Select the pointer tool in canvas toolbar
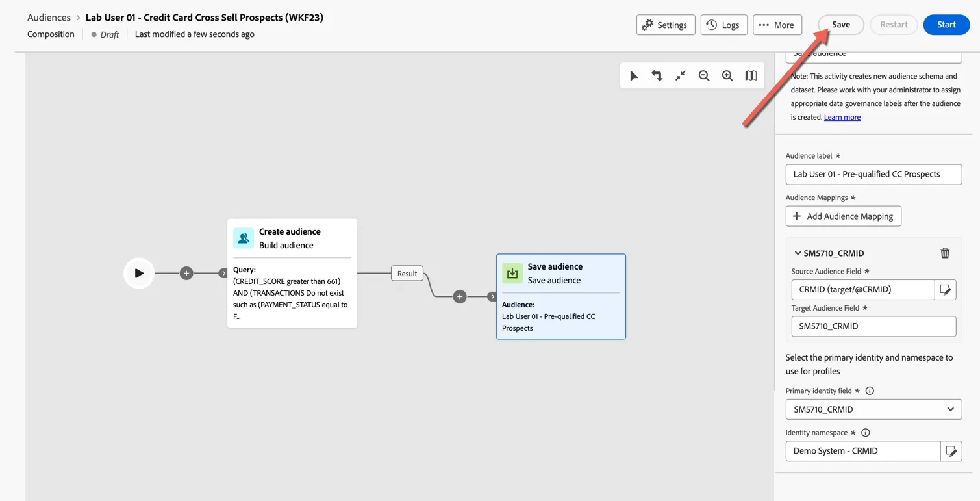This screenshot has width=980, height=501. (x=634, y=76)
